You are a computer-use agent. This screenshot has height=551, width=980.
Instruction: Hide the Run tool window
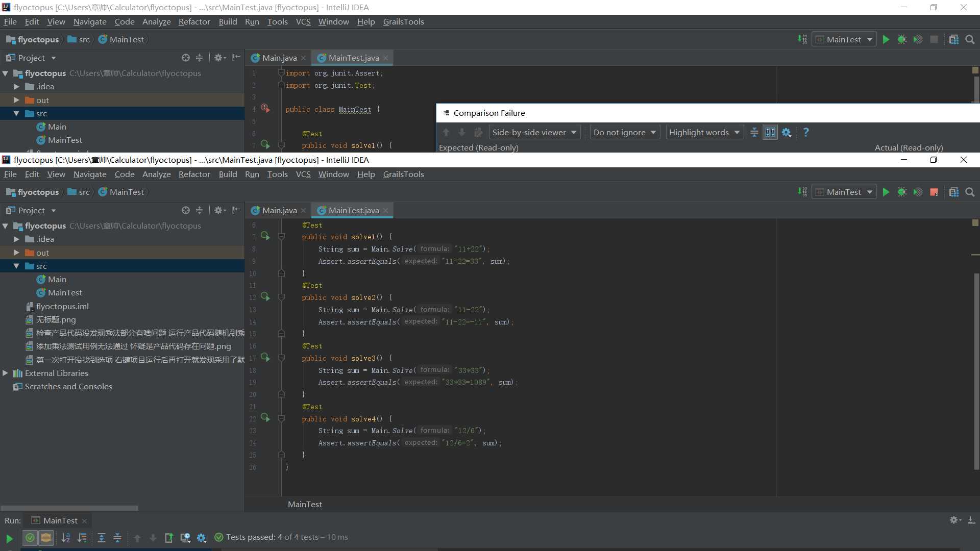pyautogui.click(x=971, y=520)
